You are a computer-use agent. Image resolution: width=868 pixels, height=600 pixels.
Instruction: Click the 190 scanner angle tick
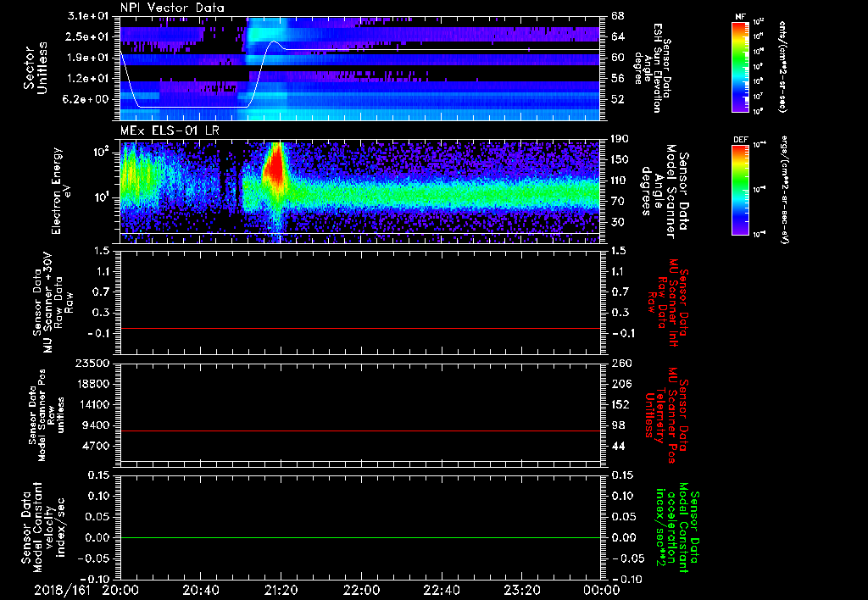click(620, 139)
